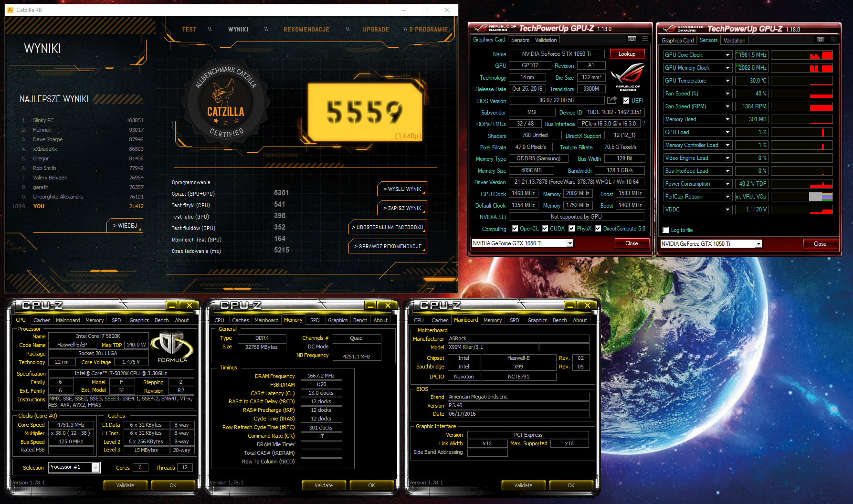This screenshot has width=853, height=504.
Task: Click the Catzilla Certified badge
Action: click(226, 103)
